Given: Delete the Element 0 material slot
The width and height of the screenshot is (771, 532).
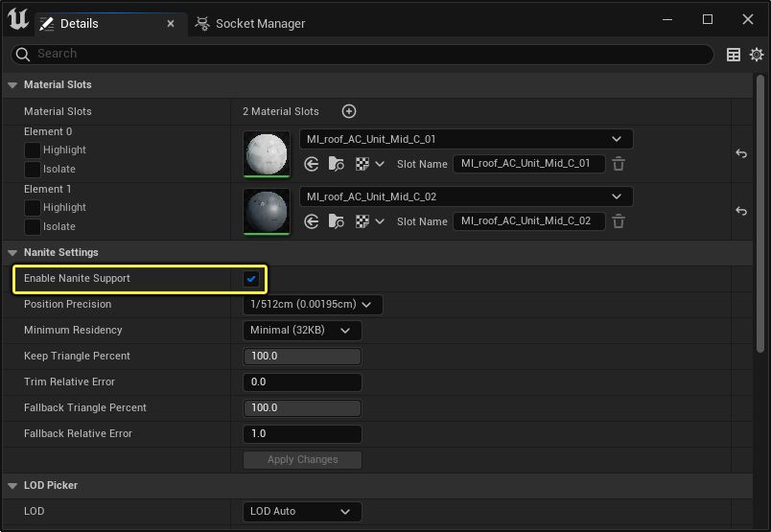Looking at the screenshot, I should 619,164.
